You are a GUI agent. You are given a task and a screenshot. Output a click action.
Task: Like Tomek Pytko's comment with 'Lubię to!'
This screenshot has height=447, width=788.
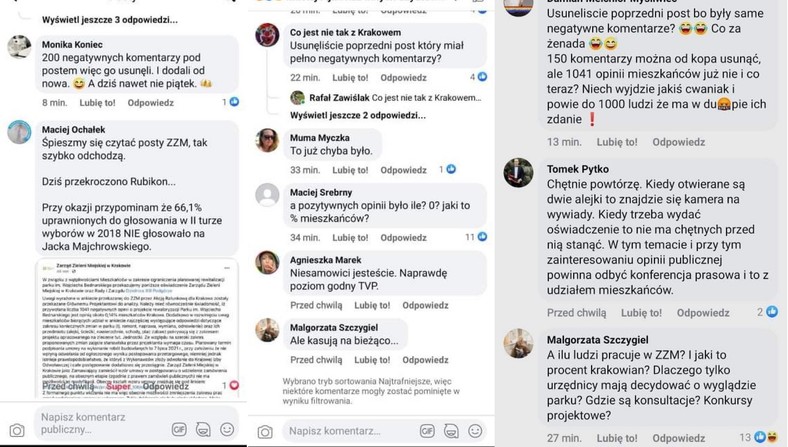coord(641,313)
